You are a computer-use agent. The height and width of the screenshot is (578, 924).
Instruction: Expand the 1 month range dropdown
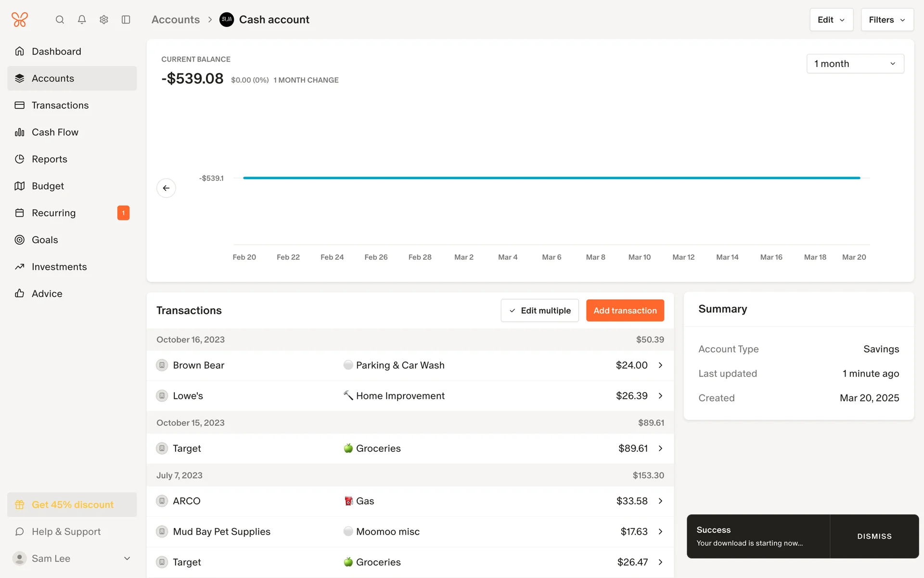(855, 64)
